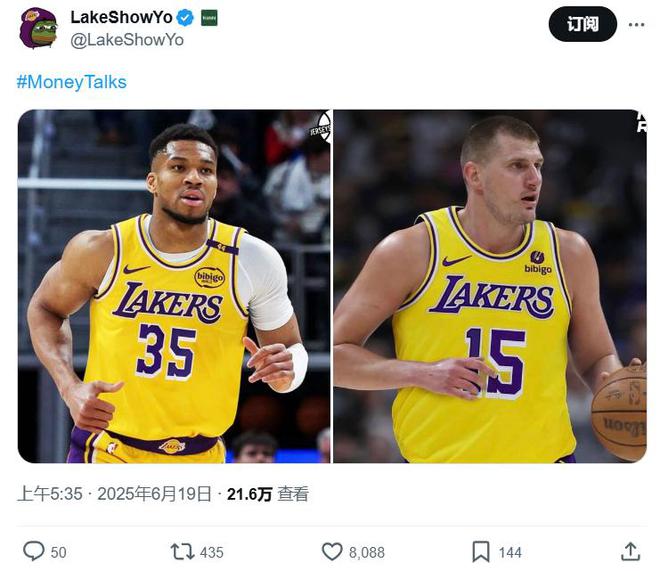Image resolution: width=660 pixels, height=571 pixels.
Task: Click the @LakeShowYo handle
Action: (x=127, y=39)
